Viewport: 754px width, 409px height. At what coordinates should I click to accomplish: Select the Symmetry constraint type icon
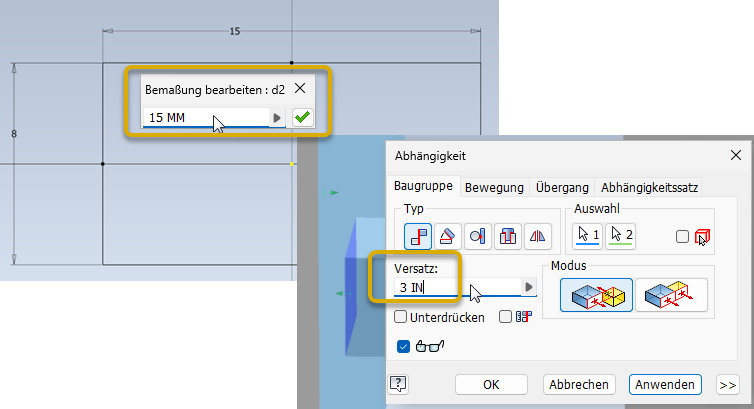pyautogui.click(x=537, y=236)
